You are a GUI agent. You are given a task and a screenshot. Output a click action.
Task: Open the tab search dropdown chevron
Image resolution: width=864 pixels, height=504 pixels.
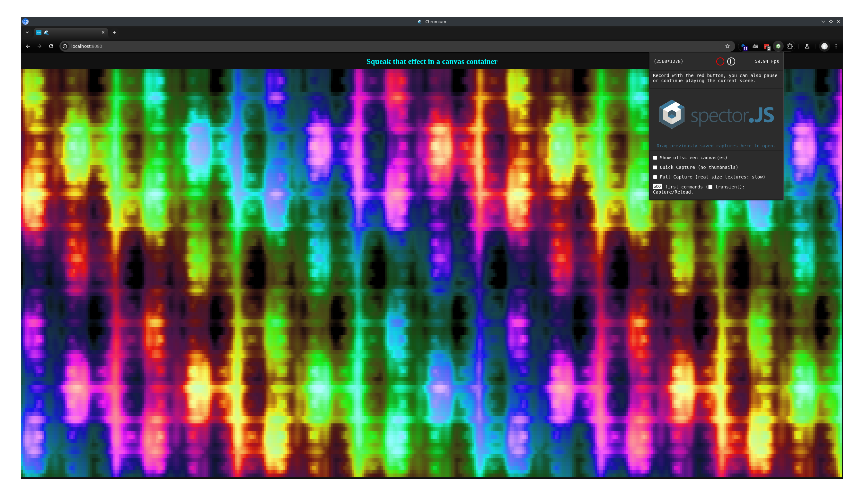(x=27, y=32)
